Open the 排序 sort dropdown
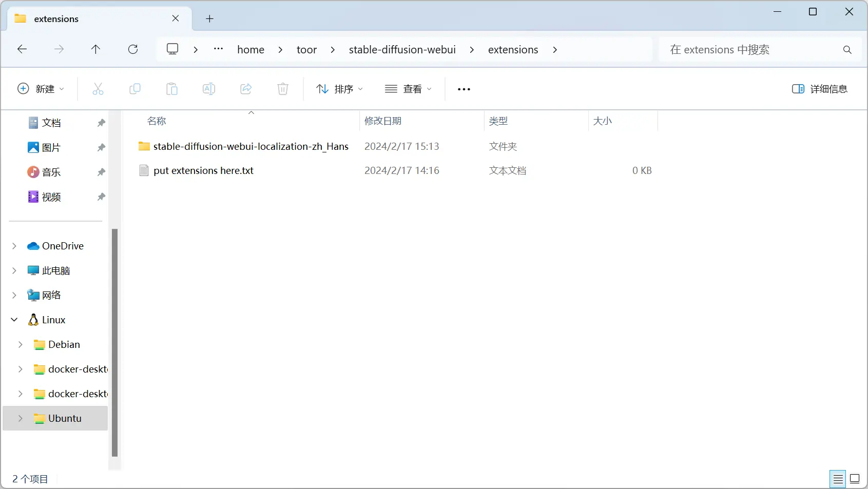This screenshot has height=489, width=868. tap(340, 89)
